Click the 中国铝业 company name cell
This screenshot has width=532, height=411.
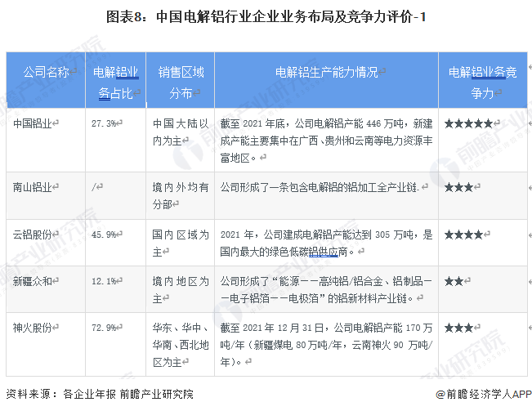pyautogui.click(x=34, y=123)
